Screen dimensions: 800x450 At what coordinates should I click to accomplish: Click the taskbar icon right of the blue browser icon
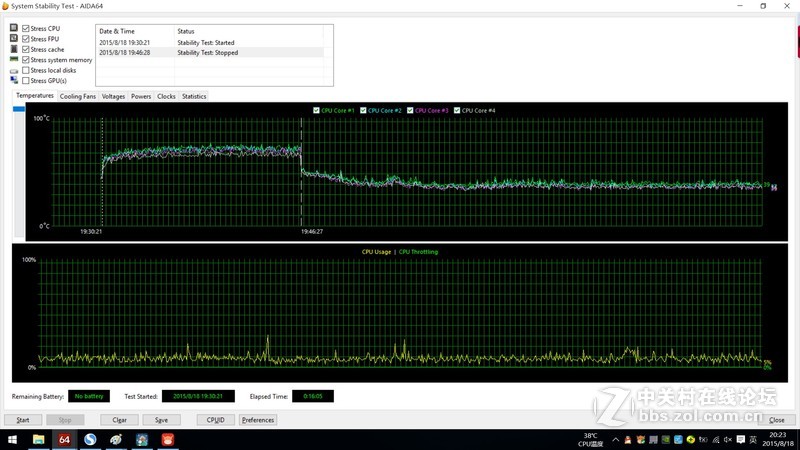coord(116,439)
